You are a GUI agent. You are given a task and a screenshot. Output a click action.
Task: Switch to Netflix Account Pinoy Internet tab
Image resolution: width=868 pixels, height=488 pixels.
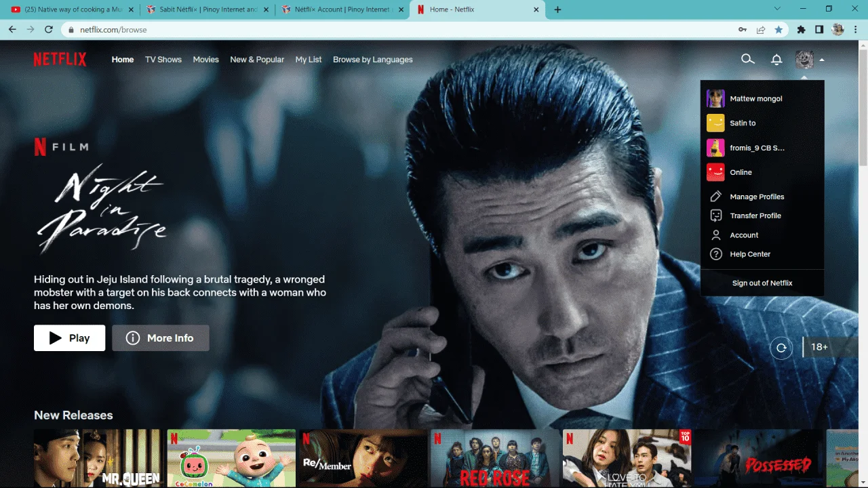click(x=344, y=9)
